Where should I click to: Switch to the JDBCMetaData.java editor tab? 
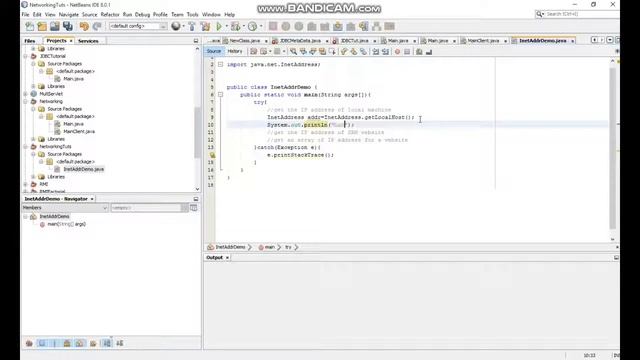click(x=300, y=41)
